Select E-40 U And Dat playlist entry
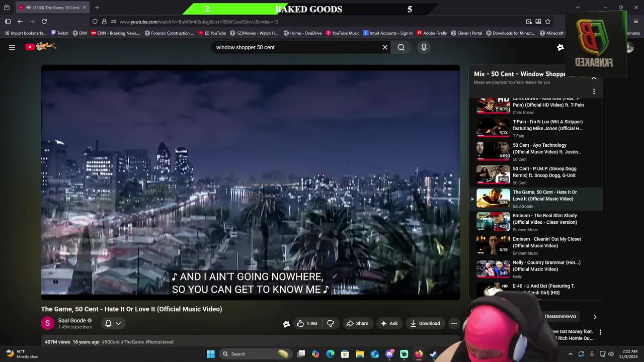644x362 pixels. [535, 290]
